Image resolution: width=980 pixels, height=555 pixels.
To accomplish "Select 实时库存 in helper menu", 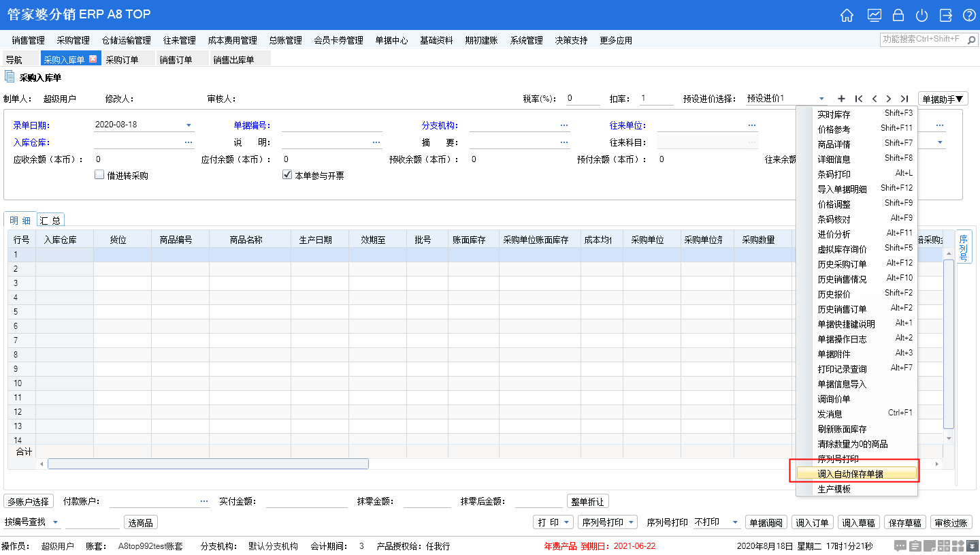I will pyautogui.click(x=857, y=114).
